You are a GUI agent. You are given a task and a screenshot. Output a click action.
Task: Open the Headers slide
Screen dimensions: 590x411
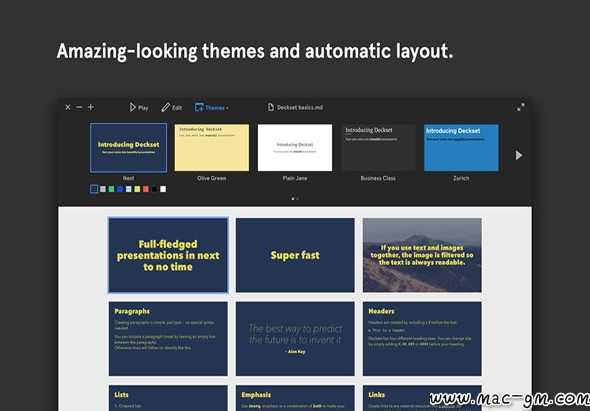[x=422, y=338]
